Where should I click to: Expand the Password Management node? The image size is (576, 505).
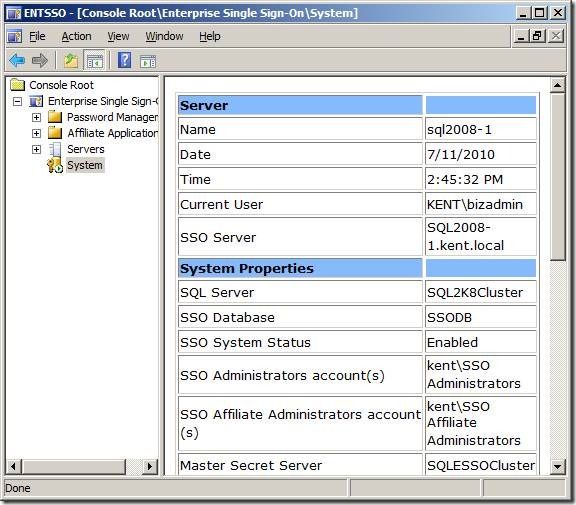click(36, 117)
